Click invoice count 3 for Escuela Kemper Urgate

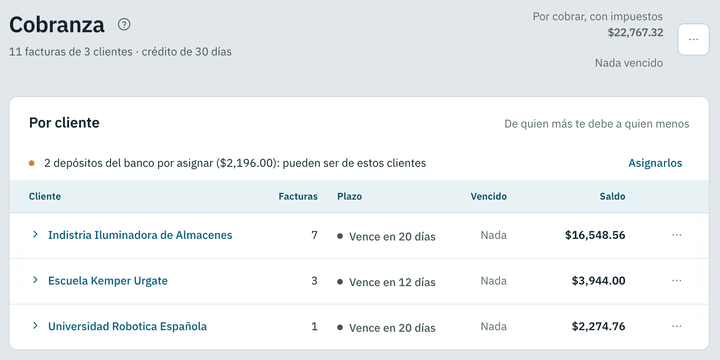[x=314, y=281]
